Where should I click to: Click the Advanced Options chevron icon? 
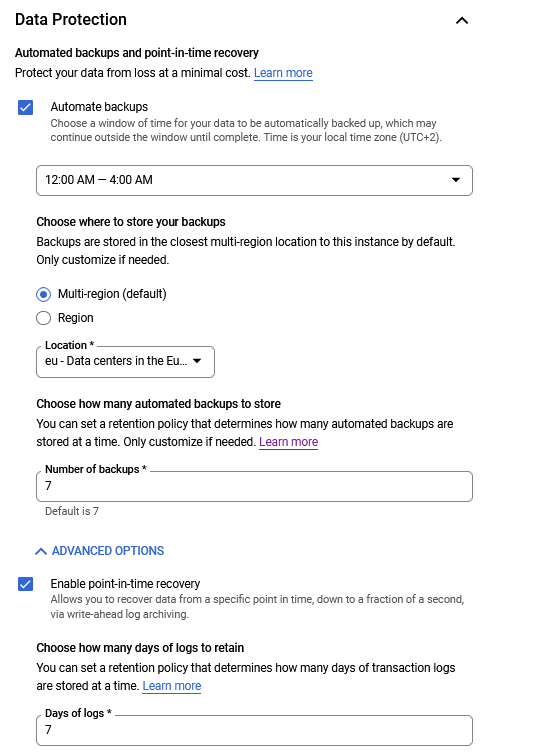click(41, 551)
